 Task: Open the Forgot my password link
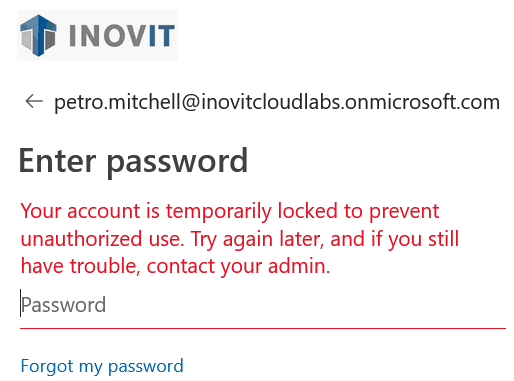102,366
